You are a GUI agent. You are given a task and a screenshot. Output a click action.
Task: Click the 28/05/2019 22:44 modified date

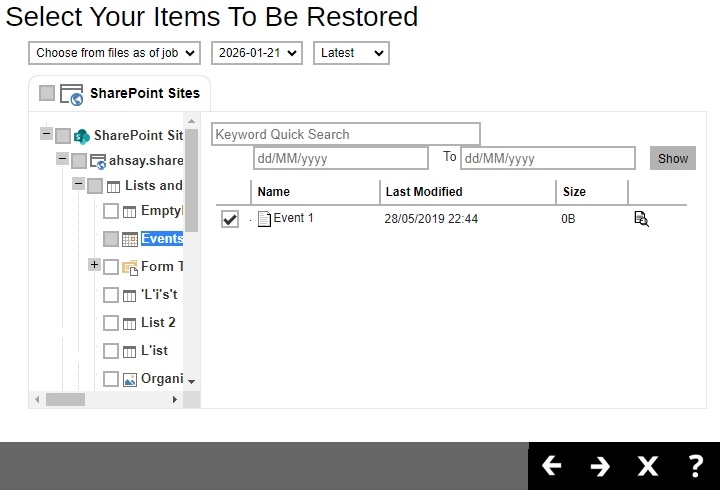coord(431,219)
